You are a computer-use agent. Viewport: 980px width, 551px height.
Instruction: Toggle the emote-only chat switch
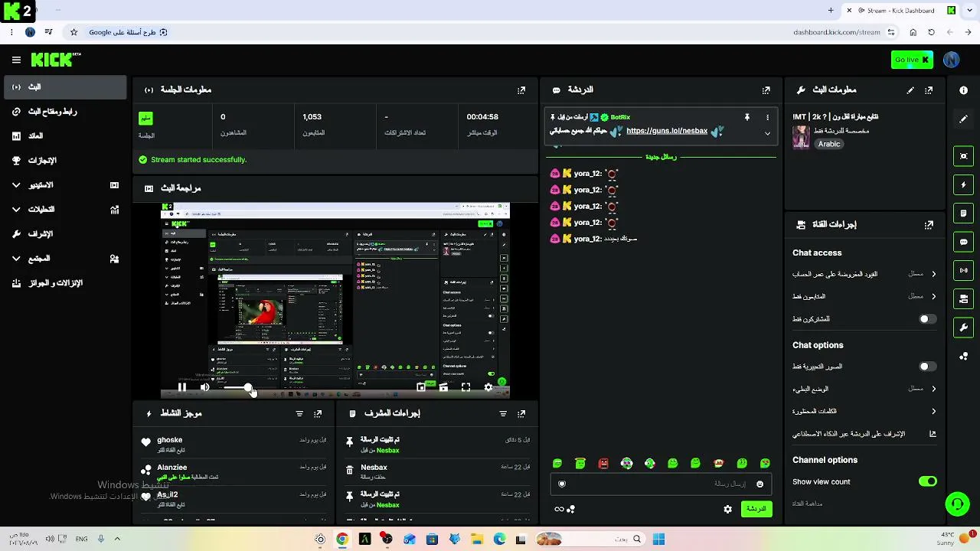[x=927, y=367]
